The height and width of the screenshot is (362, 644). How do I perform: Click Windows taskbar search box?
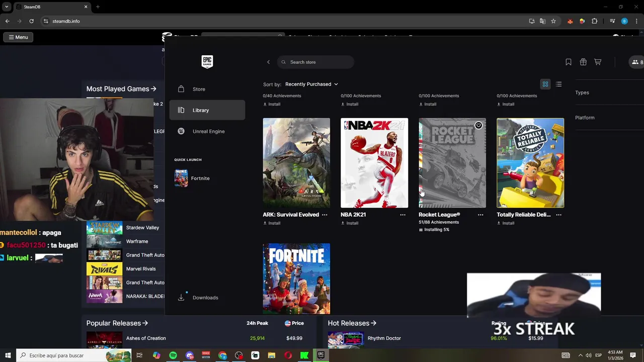point(74,355)
